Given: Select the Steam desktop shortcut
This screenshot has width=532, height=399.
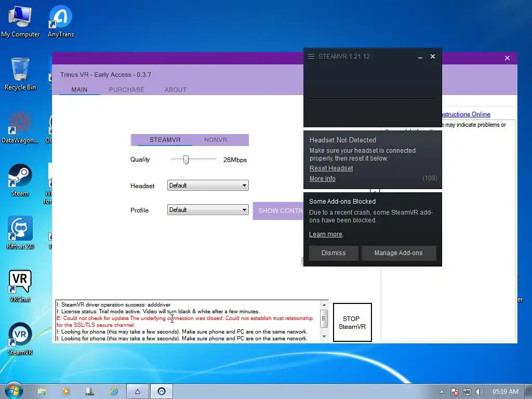Looking at the screenshot, I should click(x=20, y=180).
